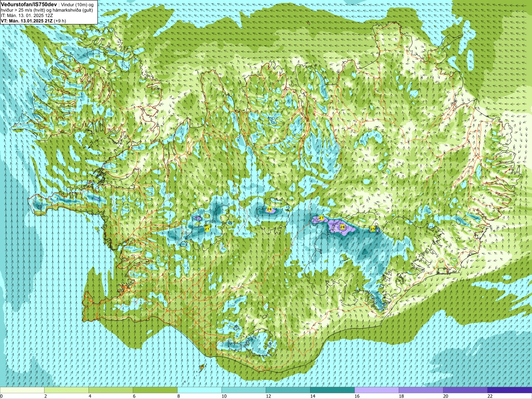532x399 pixels.
Task: Click the legend scale value 10
Action: click(224, 396)
